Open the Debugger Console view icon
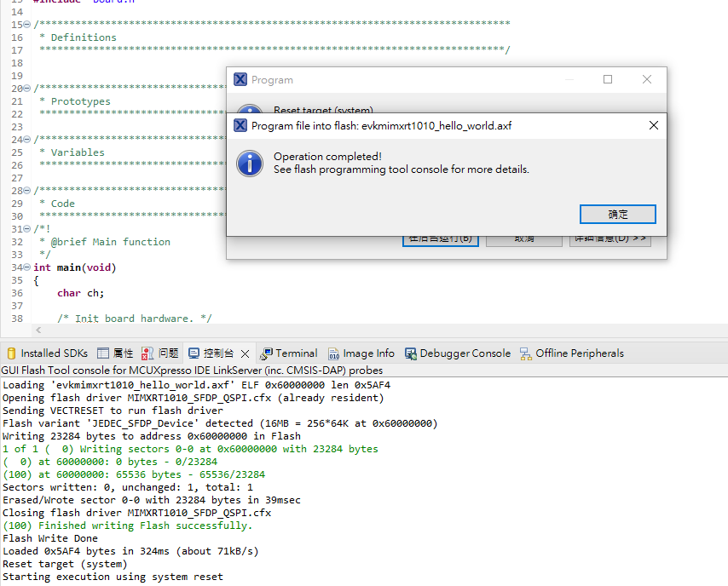 411,353
